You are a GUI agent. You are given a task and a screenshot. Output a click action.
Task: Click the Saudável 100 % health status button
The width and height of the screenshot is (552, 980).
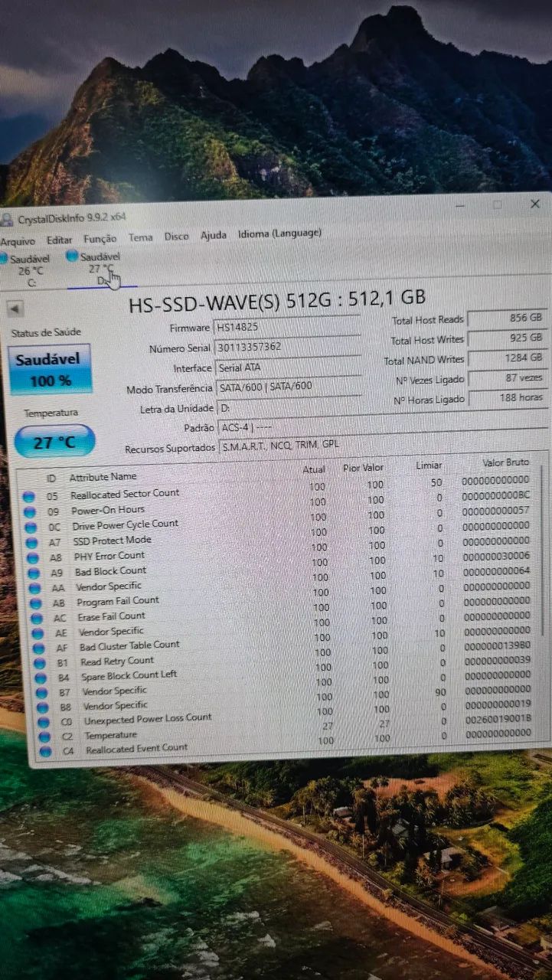point(50,370)
